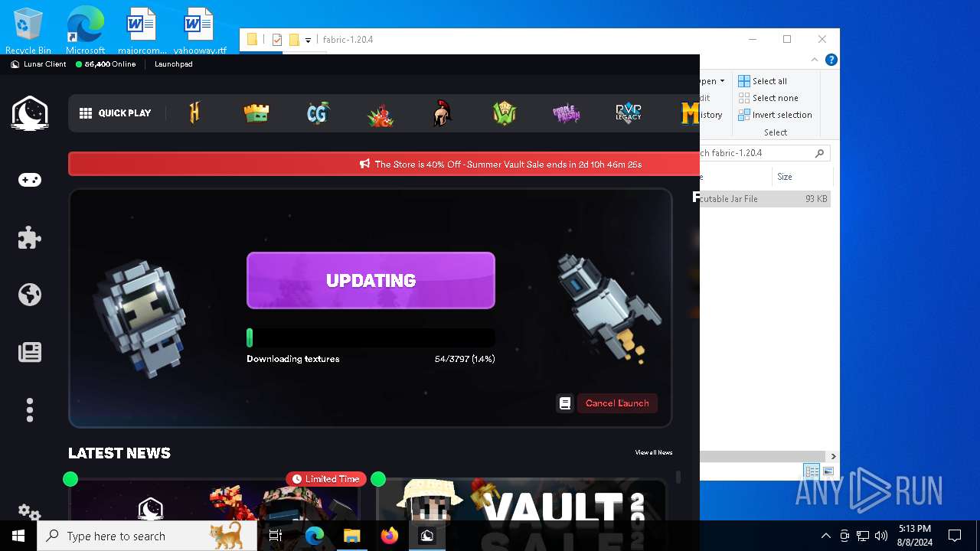Join the red dragon server icon
980x551 pixels.
pos(380,114)
